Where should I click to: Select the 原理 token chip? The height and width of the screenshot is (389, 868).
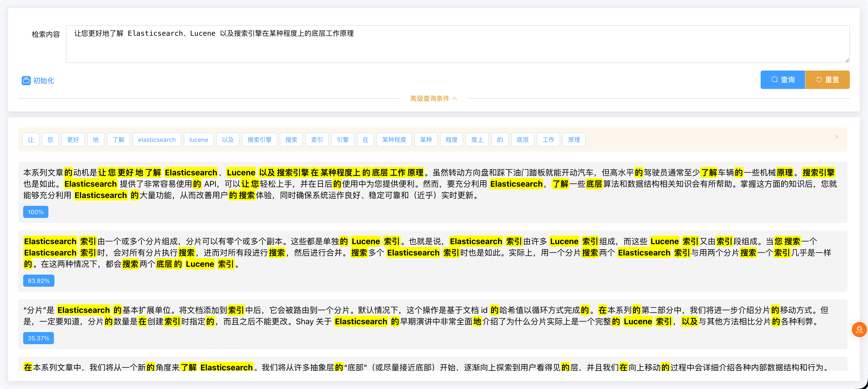tap(574, 139)
